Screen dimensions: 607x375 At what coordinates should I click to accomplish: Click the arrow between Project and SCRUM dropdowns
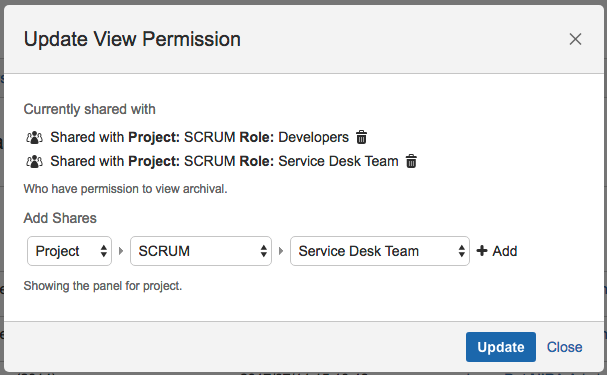click(x=121, y=251)
